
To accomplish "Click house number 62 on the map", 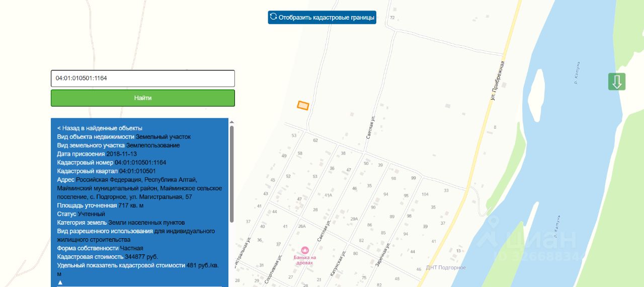I will tap(315, 140).
